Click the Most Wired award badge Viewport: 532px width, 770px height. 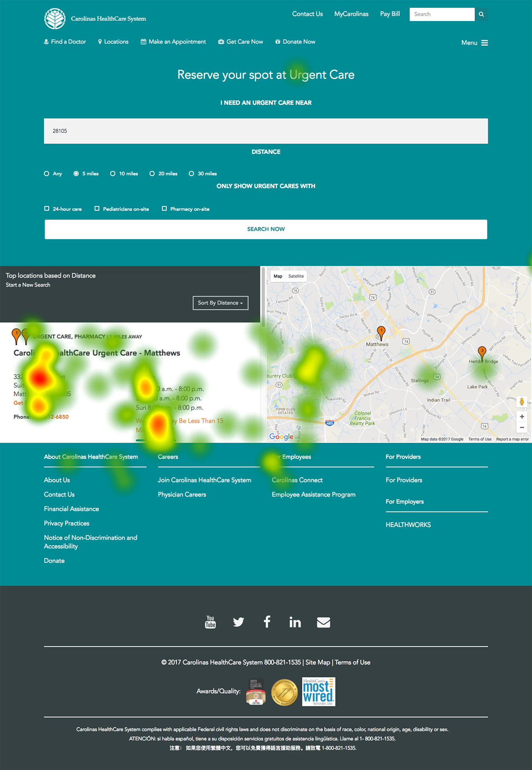tap(319, 692)
